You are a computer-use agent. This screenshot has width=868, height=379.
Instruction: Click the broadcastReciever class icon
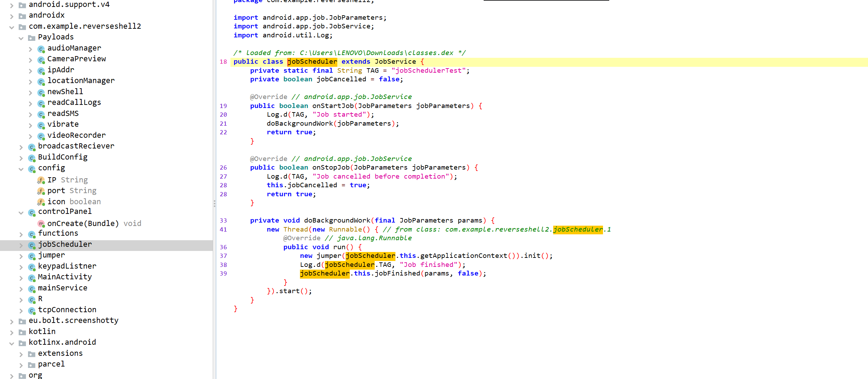pos(32,147)
